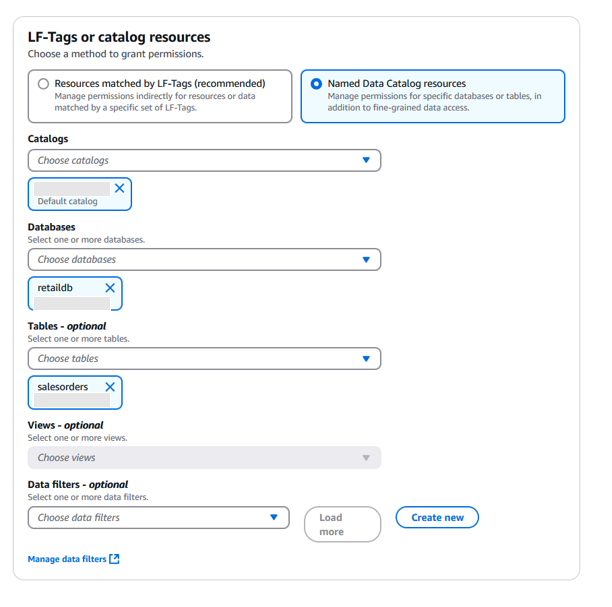
Task: Remove the salesorders table chip
Action: click(x=110, y=387)
